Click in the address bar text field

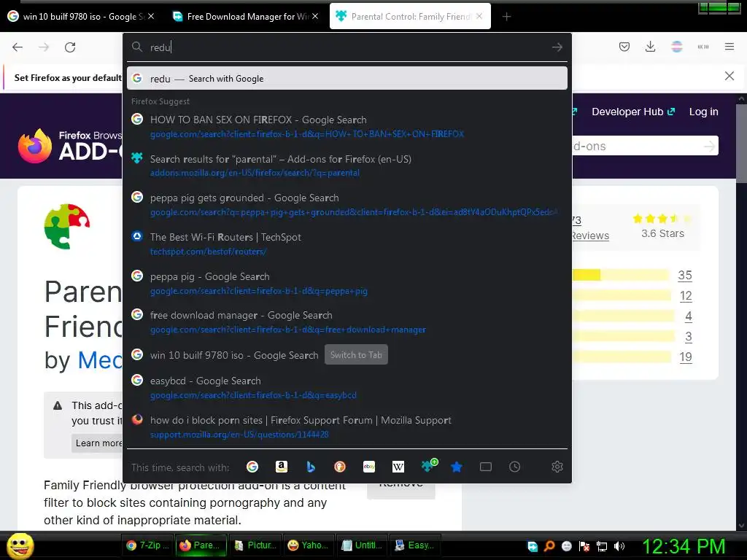pyautogui.click(x=348, y=47)
